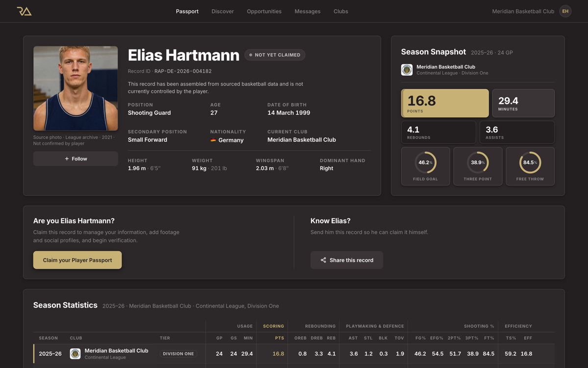Select the 4.1 Rebounds stat card
The image size is (588, 368).
click(439, 132)
